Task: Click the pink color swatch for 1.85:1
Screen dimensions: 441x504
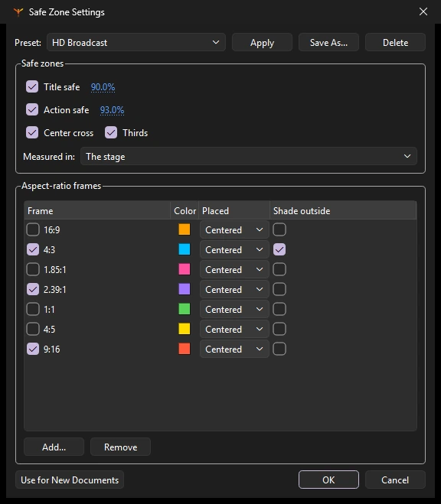Action: pyautogui.click(x=185, y=269)
